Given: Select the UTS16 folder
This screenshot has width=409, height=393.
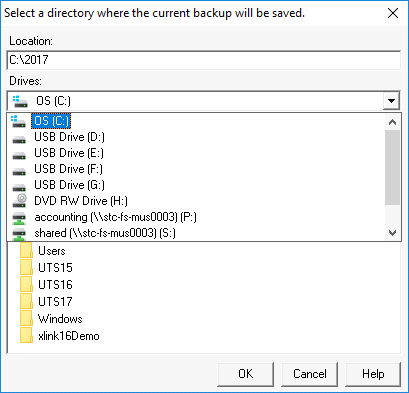Looking at the screenshot, I should tap(55, 285).
